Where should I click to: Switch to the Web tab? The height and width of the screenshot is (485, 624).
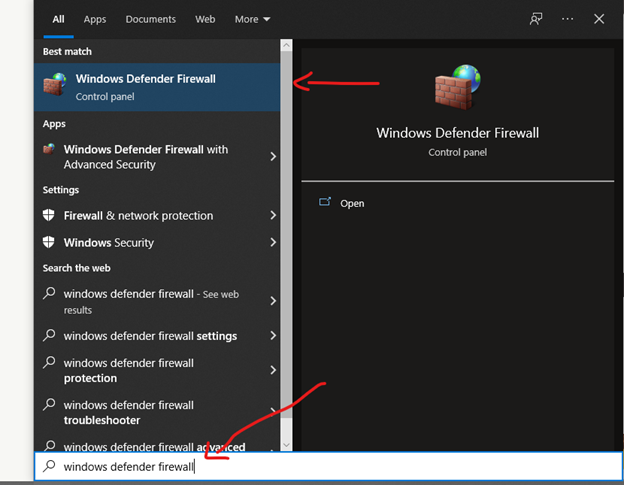click(x=205, y=19)
